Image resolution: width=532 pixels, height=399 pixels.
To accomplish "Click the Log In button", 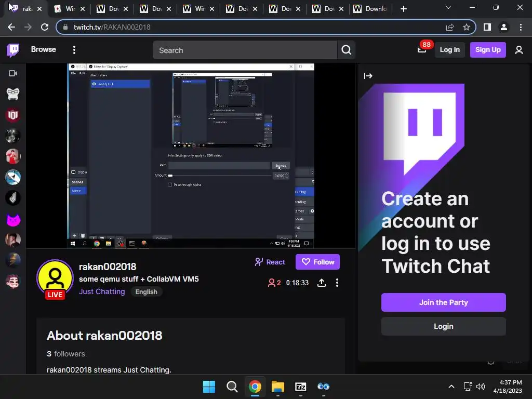I will point(449,50).
